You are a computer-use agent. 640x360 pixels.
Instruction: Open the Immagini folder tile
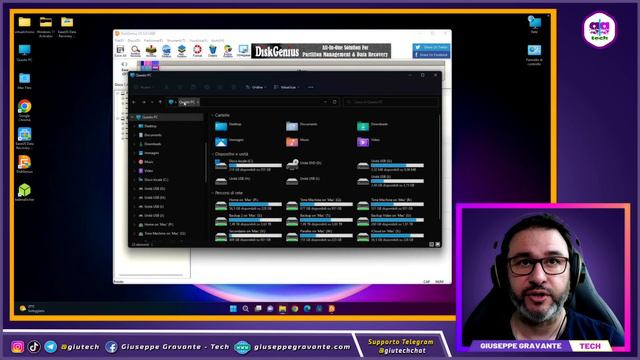coord(230,142)
